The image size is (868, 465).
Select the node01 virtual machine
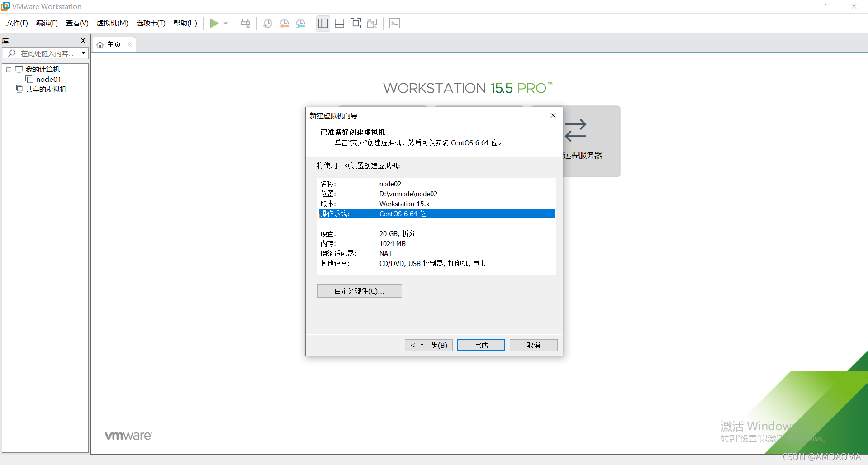(48, 80)
